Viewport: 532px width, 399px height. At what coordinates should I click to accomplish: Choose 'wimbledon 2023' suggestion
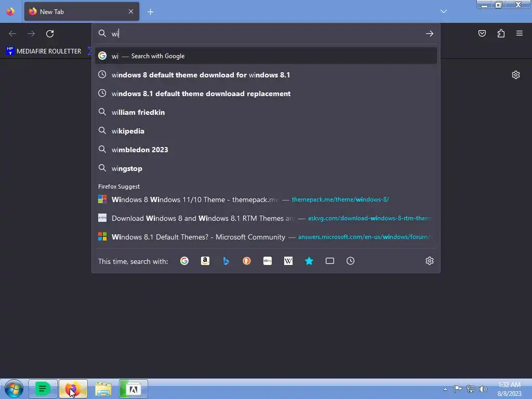point(266,150)
